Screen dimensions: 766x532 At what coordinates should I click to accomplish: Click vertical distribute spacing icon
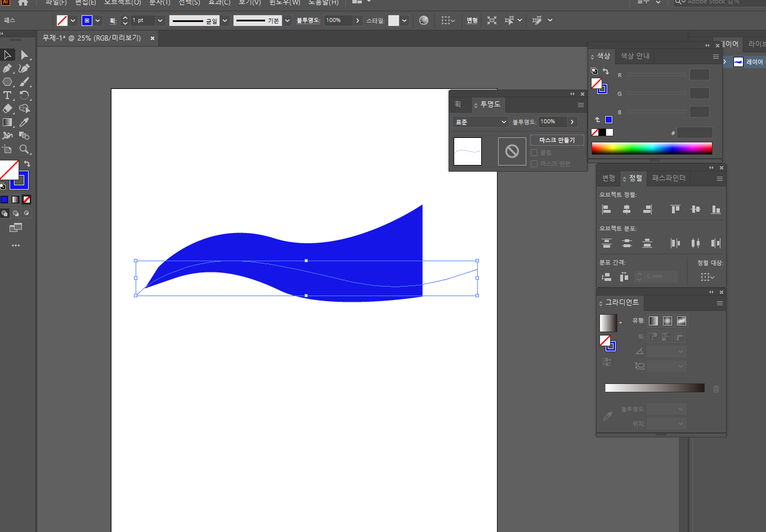pos(606,277)
